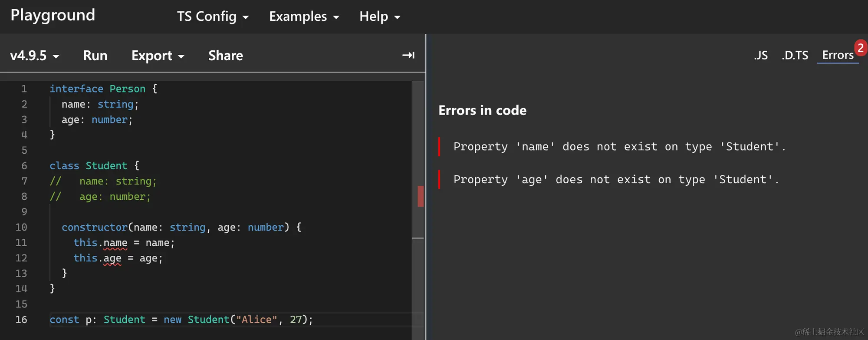Viewport: 868px width, 340px height.
Task: Click error "Property 'name' does not exist"
Action: coord(619,147)
